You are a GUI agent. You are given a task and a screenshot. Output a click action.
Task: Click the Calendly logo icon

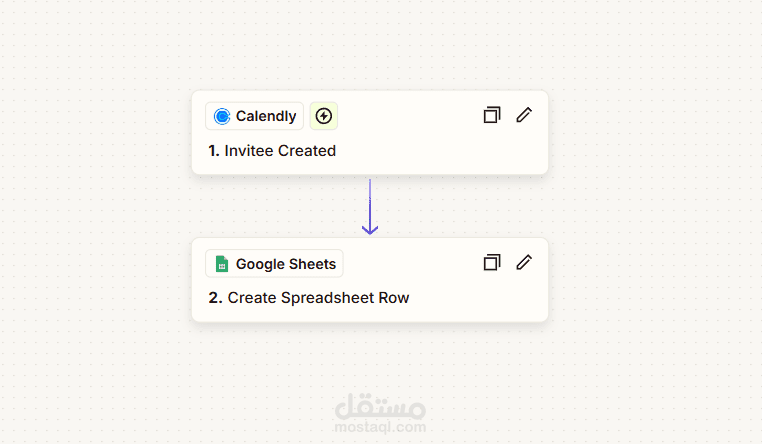click(x=222, y=116)
